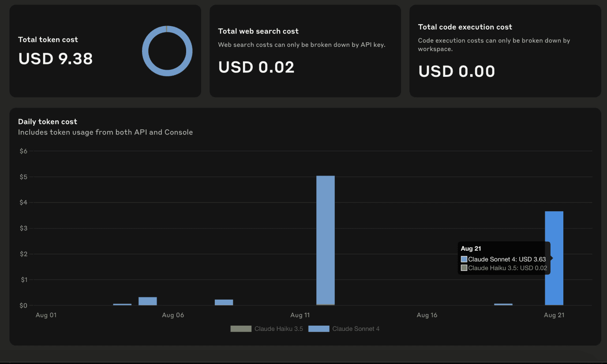Click the Aug 01 x-axis label
The width and height of the screenshot is (607, 364).
coord(46,315)
